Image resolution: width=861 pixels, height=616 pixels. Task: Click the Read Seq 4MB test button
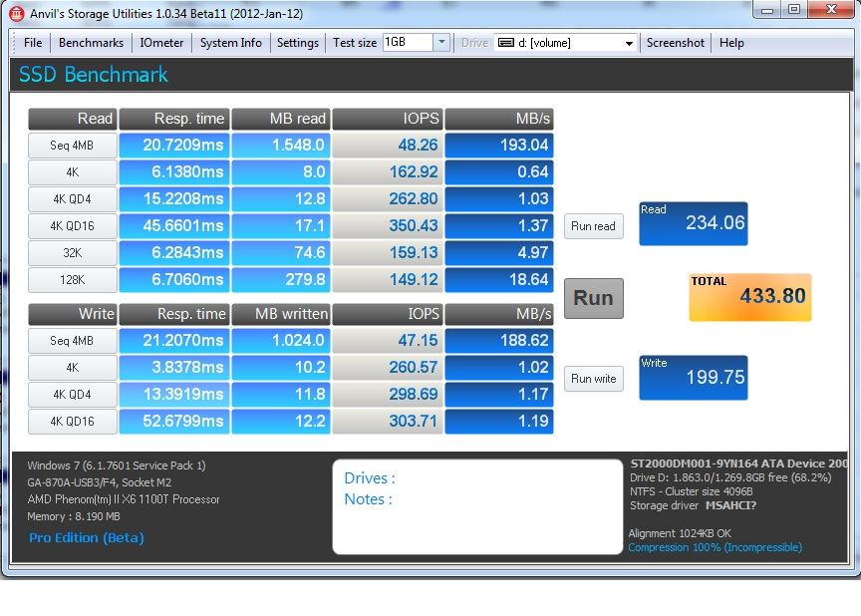73,146
